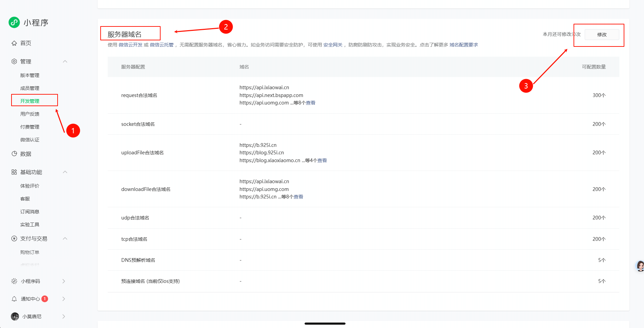
Task: Click 查看 in downloadFile合法域名 row
Action: [x=298, y=197]
